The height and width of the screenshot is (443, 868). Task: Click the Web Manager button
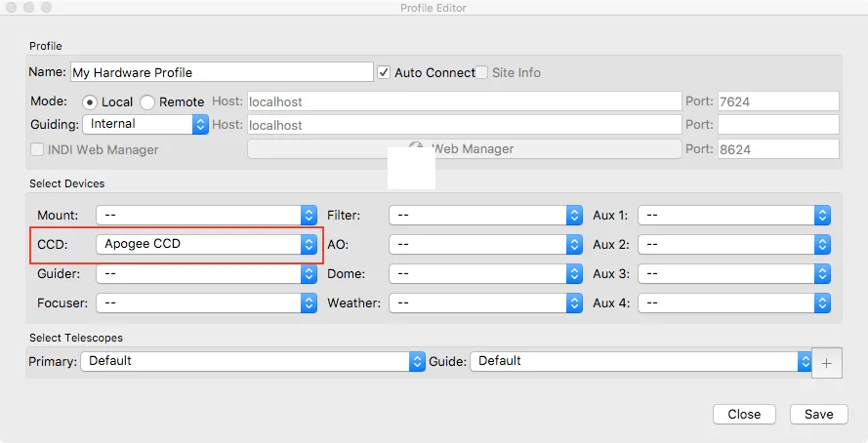click(x=465, y=148)
